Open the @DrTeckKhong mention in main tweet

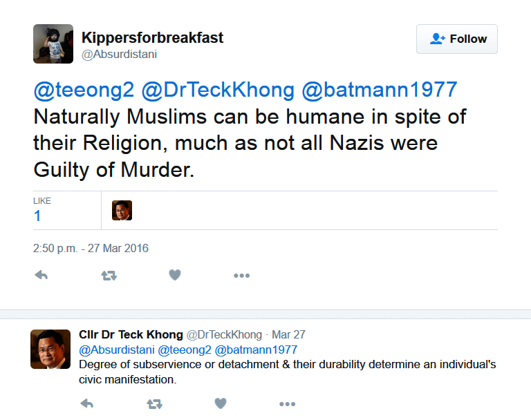(219, 90)
